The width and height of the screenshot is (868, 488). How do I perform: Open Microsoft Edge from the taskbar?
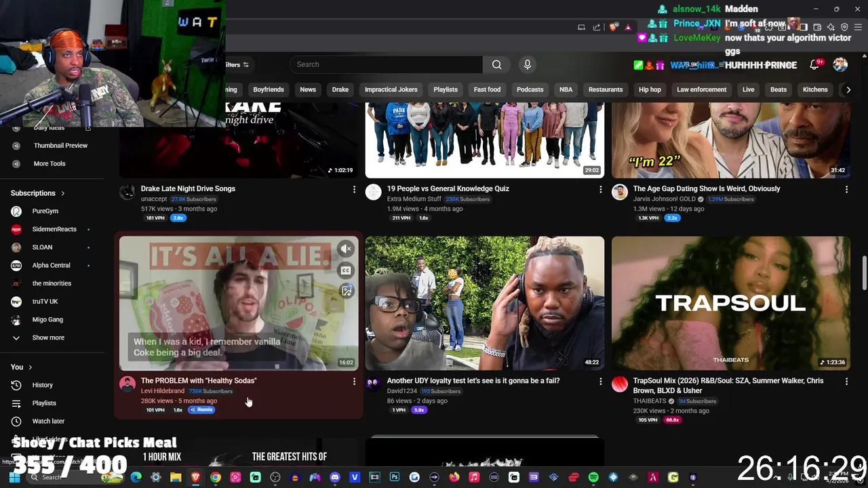point(136,477)
